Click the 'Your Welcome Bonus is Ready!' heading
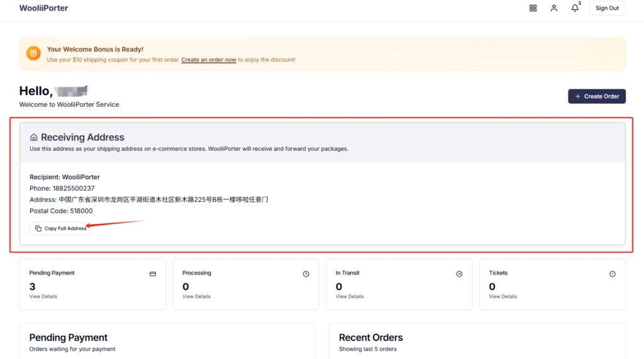644x359 pixels. [x=96, y=49]
